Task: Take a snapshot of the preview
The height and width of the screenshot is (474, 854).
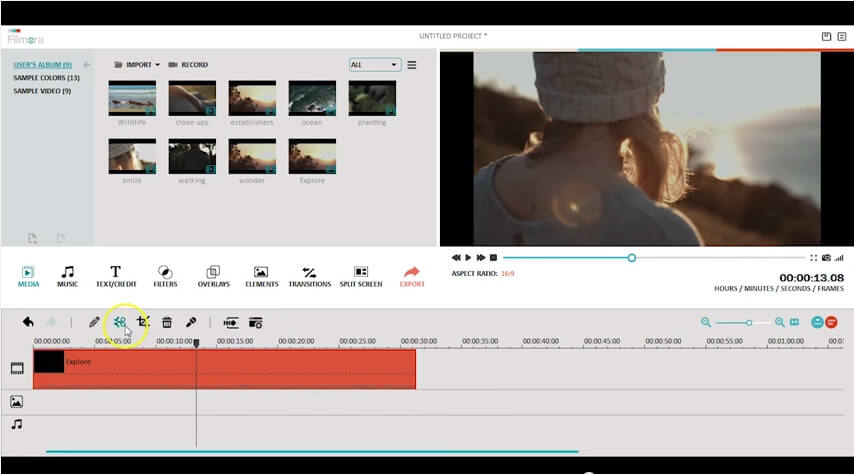Action: pyautogui.click(x=826, y=258)
